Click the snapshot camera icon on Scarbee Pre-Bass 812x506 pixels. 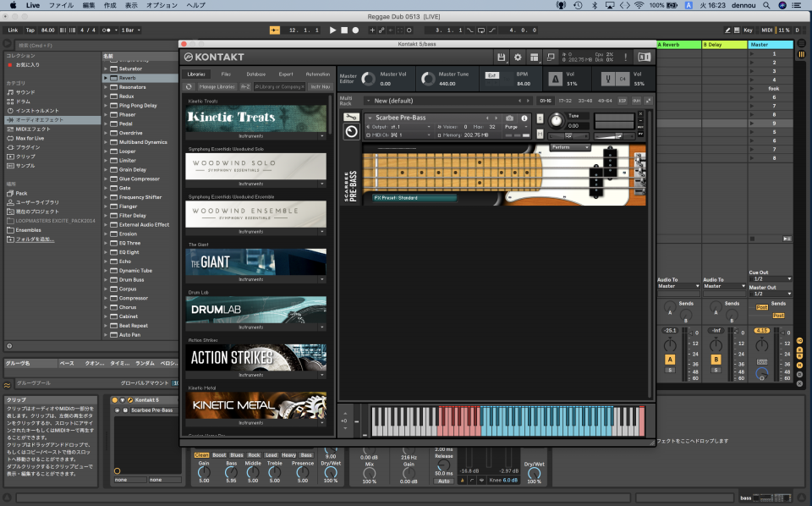coord(510,118)
